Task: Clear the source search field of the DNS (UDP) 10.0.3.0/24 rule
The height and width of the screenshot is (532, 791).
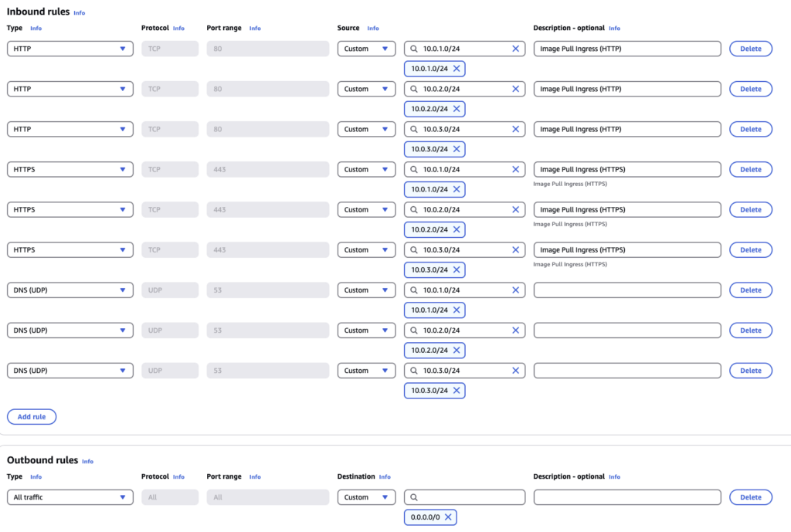Action: pos(515,371)
